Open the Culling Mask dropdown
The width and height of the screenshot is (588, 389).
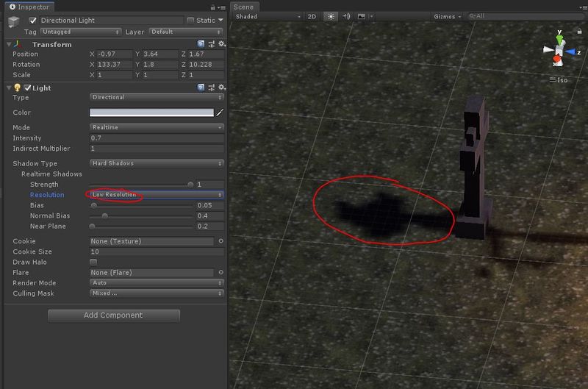(x=157, y=293)
